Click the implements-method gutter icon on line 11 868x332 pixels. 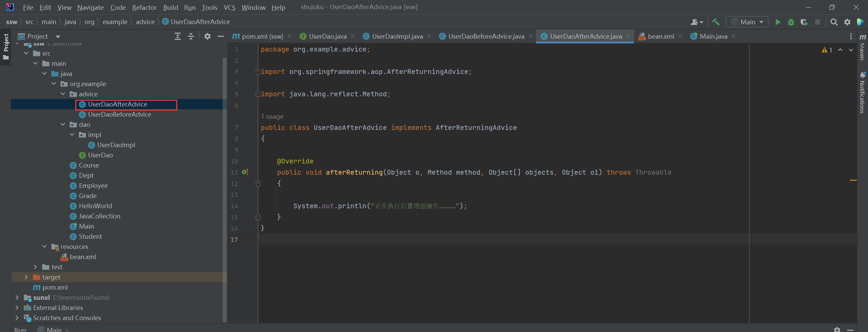(x=245, y=172)
